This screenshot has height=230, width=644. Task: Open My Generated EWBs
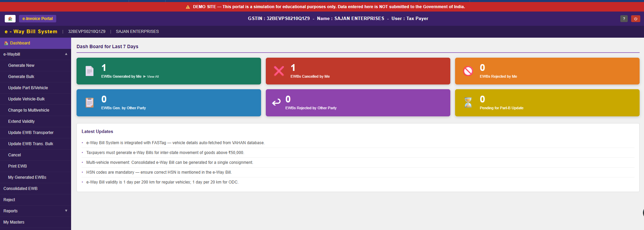pos(36,177)
